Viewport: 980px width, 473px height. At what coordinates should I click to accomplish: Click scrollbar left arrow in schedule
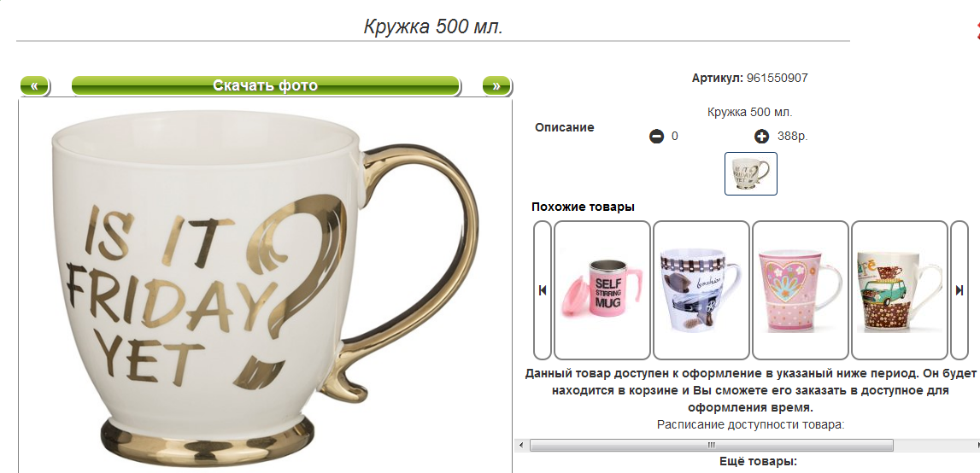pos(520,445)
